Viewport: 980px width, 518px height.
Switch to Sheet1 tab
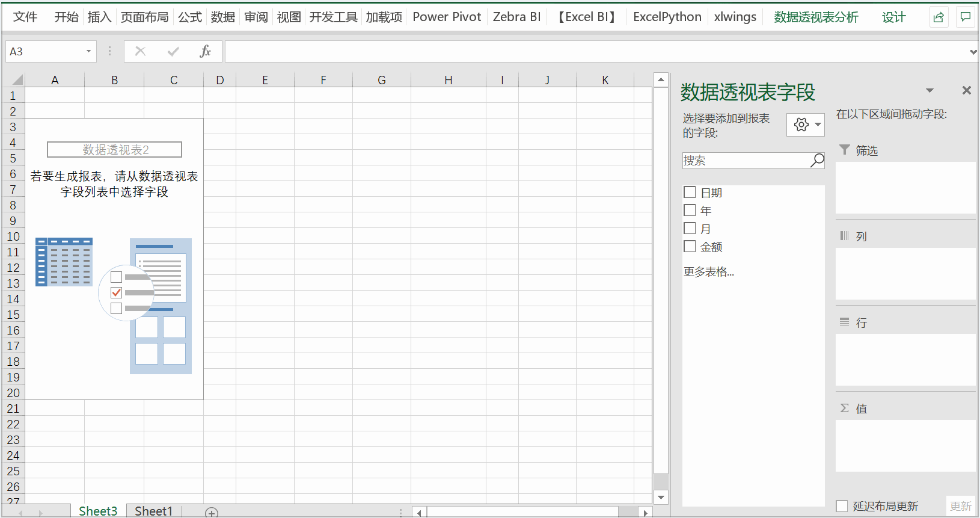point(154,511)
